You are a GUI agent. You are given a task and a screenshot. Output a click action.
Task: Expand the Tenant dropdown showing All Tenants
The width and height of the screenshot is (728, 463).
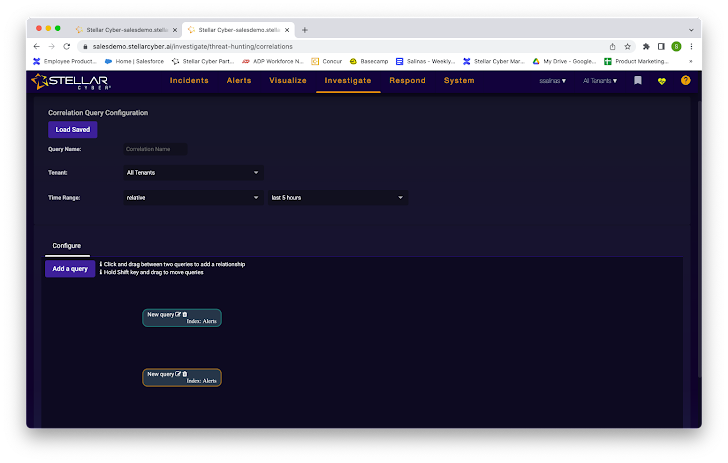click(x=192, y=173)
